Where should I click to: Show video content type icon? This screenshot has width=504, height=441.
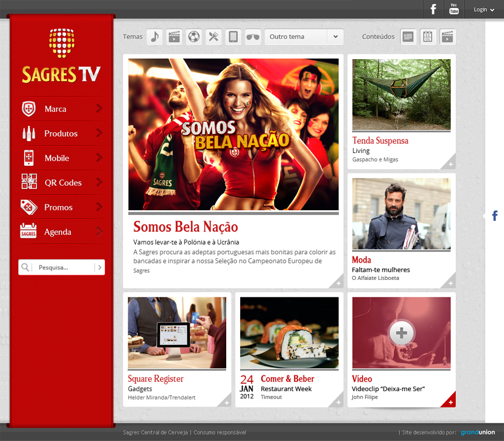click(x=447, y=37)
